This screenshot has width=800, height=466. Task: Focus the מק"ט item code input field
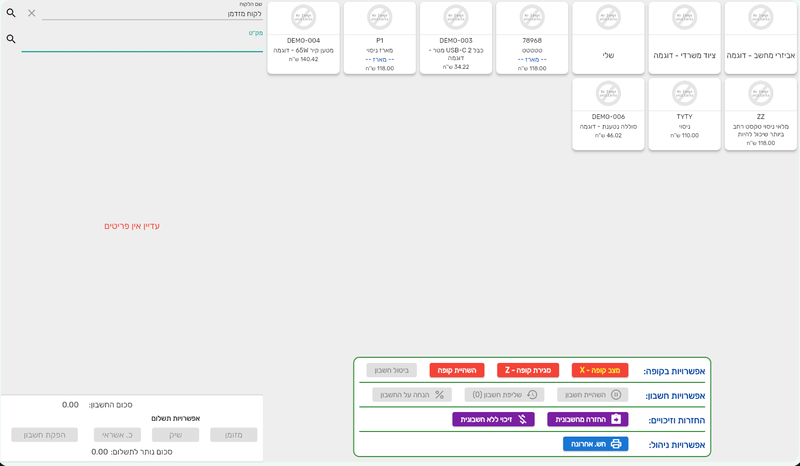[142, 44]
